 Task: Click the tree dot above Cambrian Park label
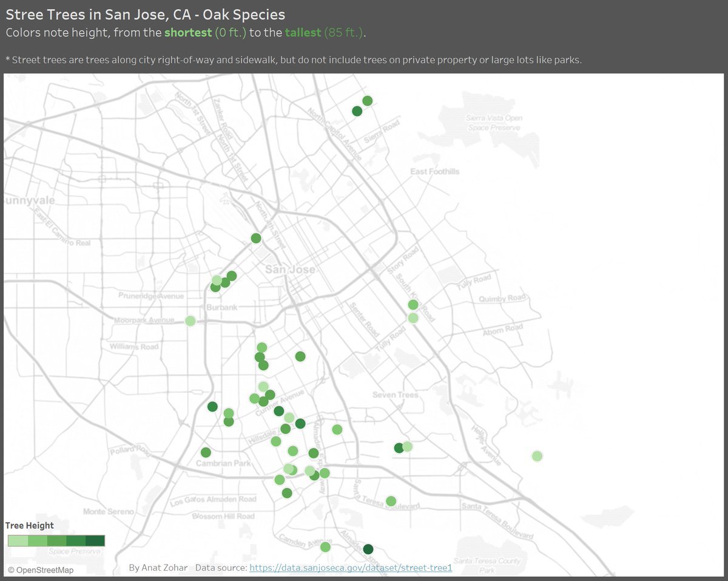pyautogui.click(x=206, y=452)
